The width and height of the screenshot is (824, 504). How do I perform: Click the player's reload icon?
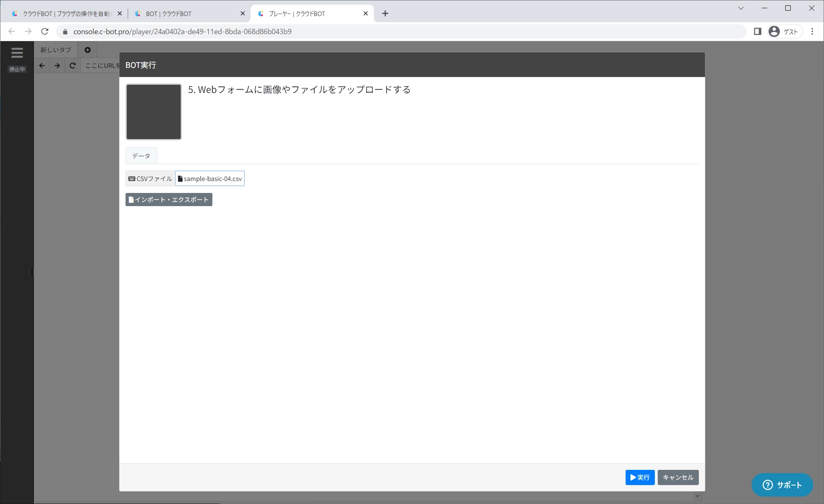coord(72,65)
